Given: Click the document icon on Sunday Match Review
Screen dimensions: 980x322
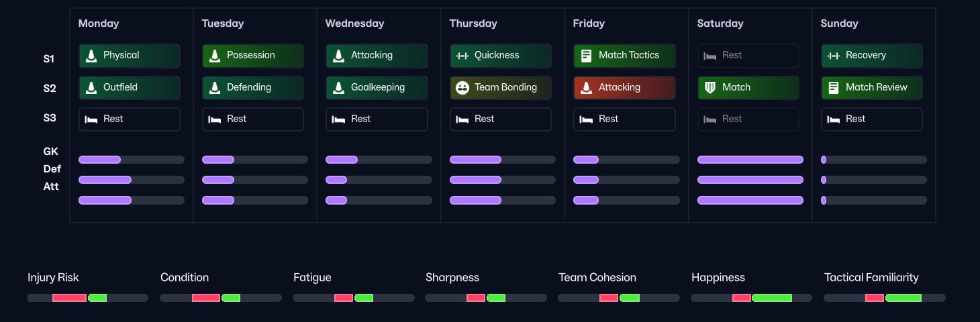Looking at the screenshot, I should [834, 88].
